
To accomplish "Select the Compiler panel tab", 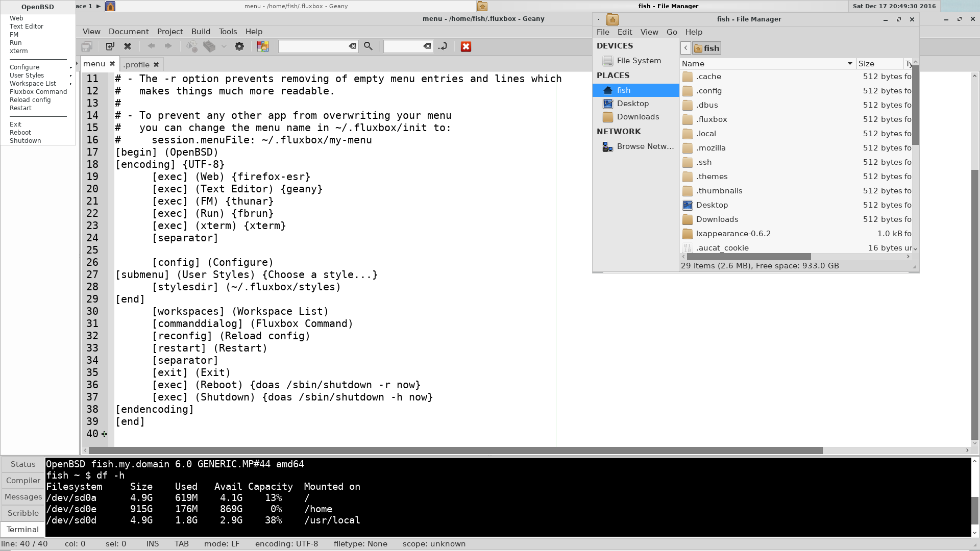I will click(x=23, y=481).
